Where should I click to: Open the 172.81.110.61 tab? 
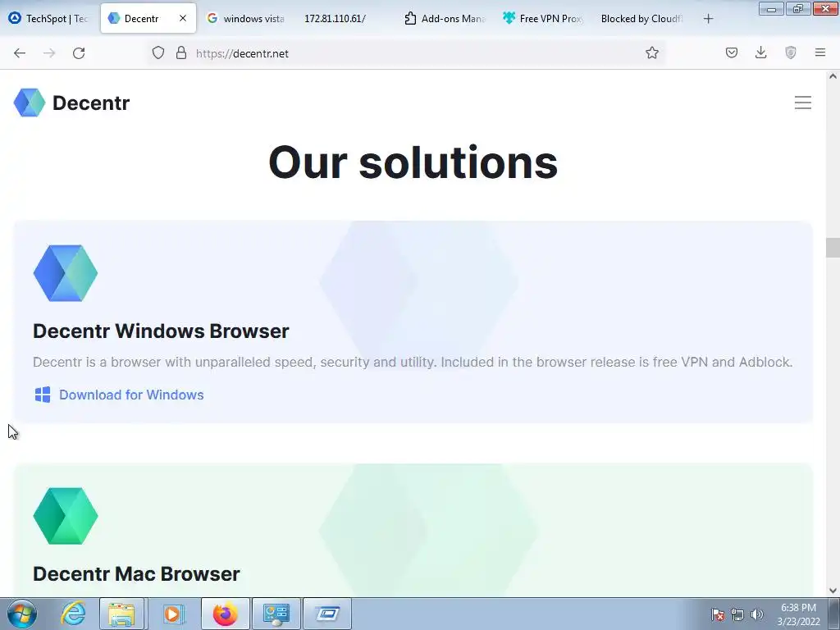click(x=336, y=19)
